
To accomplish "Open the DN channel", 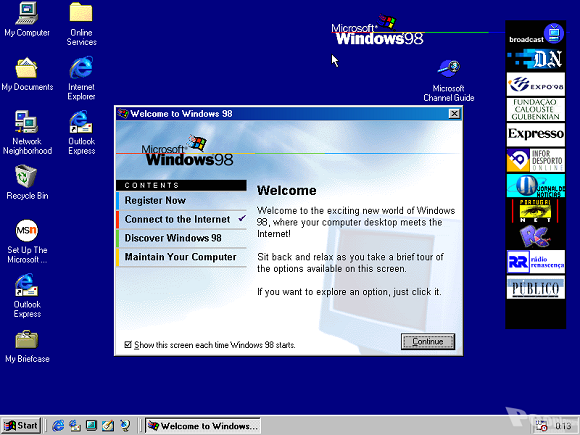I will pos(536,59).
